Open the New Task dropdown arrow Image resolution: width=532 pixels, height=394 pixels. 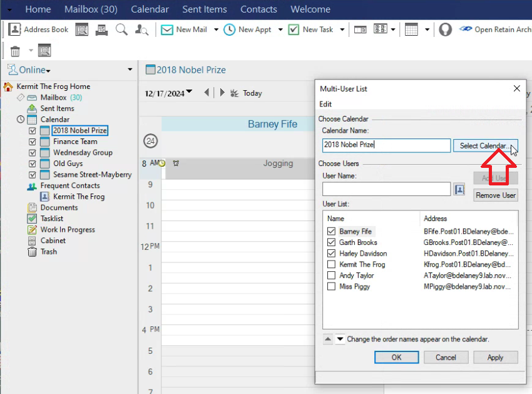342,29
